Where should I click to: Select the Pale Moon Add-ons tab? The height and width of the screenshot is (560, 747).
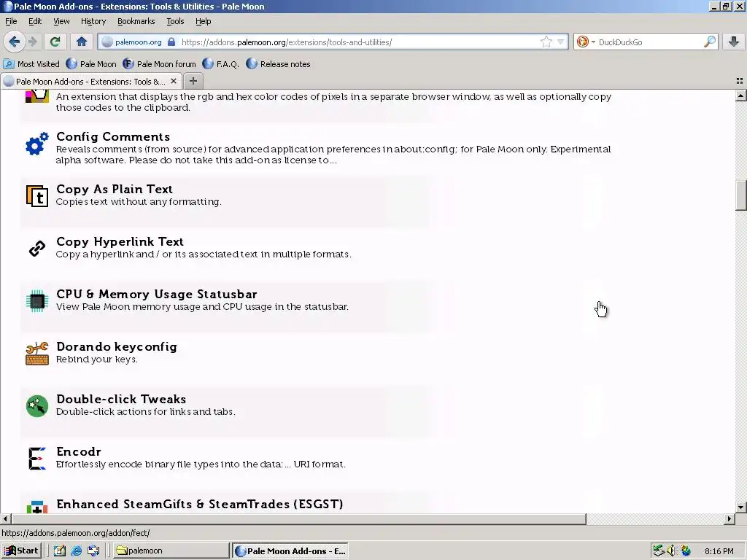(x=91, y=81)
